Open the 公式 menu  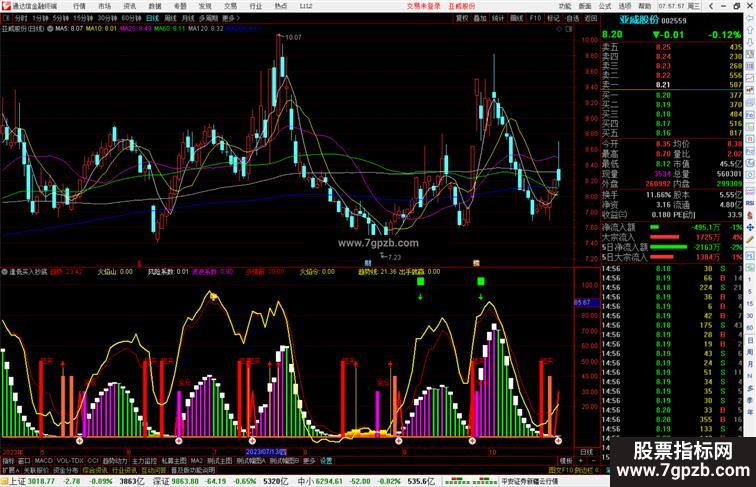(x=605, y=6)
